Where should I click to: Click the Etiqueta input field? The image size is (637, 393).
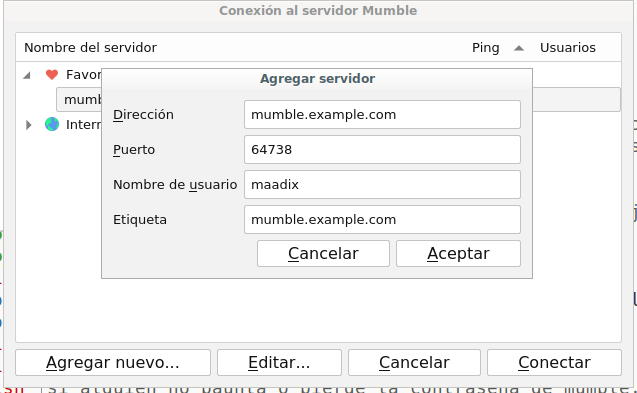(x=382, y=219)
